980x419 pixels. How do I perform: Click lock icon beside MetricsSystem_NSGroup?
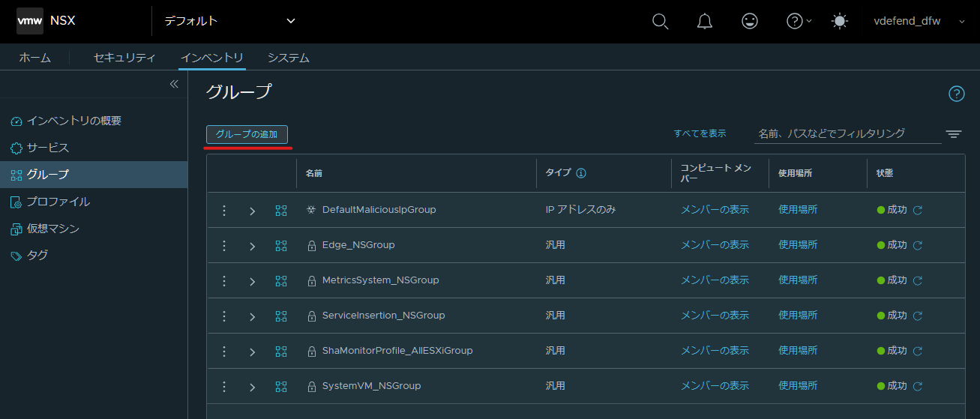312,281
